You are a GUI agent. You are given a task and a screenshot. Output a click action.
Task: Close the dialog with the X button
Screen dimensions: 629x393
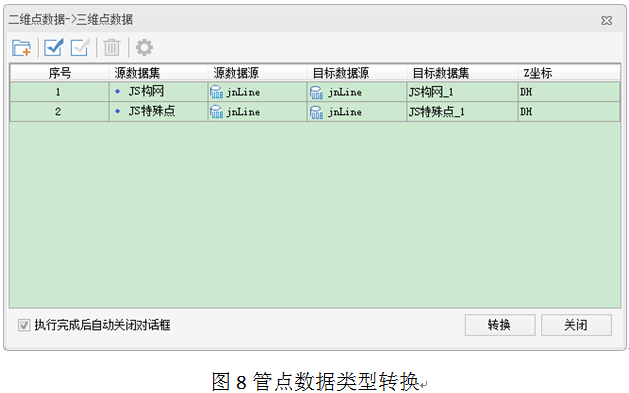tap(607, 20)
